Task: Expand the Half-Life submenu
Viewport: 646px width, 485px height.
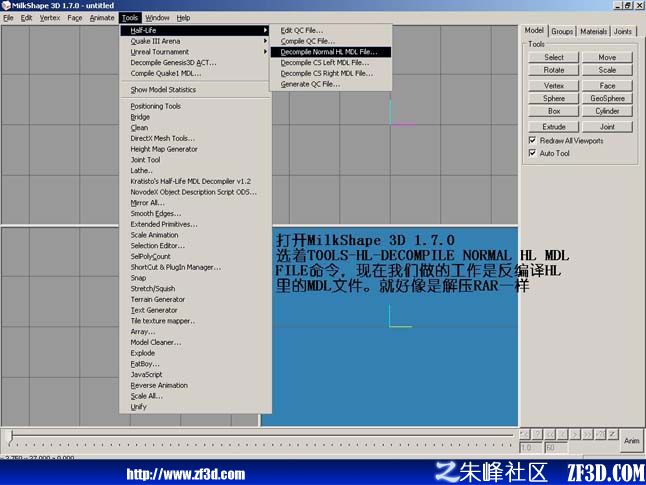Action: pyautogui.click(x=194, y=30)
